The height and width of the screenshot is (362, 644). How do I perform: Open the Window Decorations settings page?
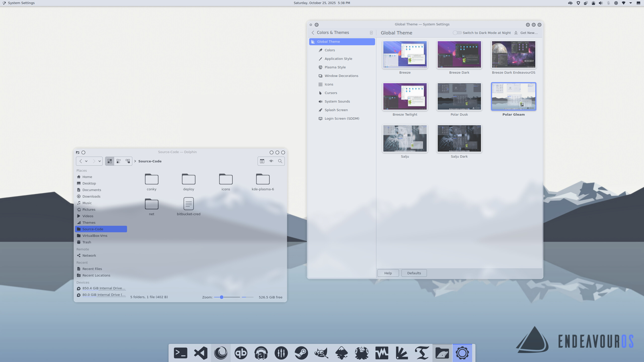pyautogui.click(x=341, y=76)
